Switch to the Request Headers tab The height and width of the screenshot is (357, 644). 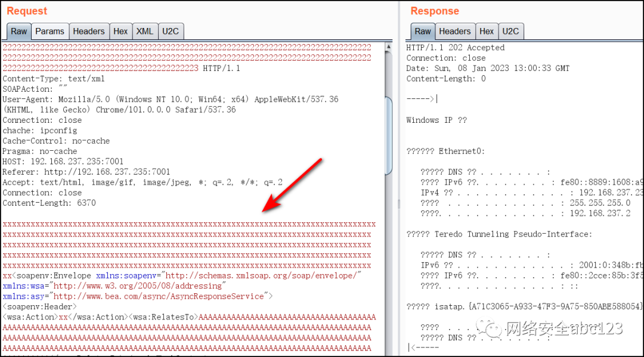click(x=89, y=32)
